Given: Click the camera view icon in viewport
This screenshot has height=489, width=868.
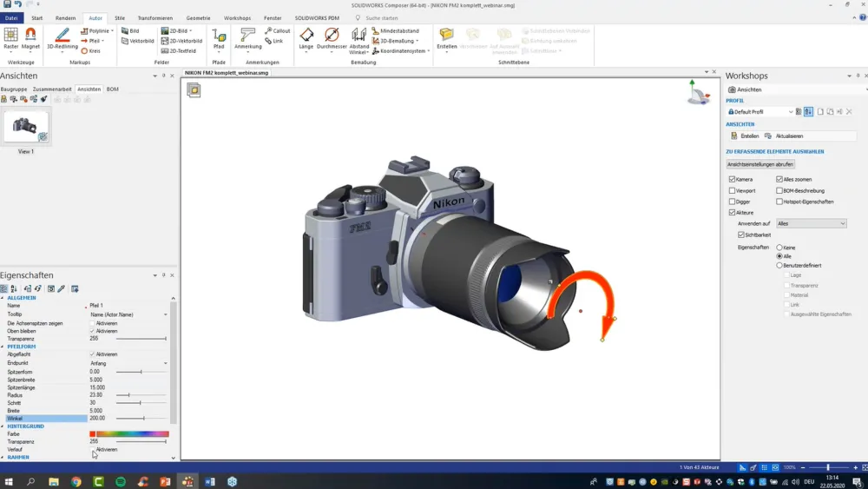Looking at the screenshot, I should tap(194, 89).
